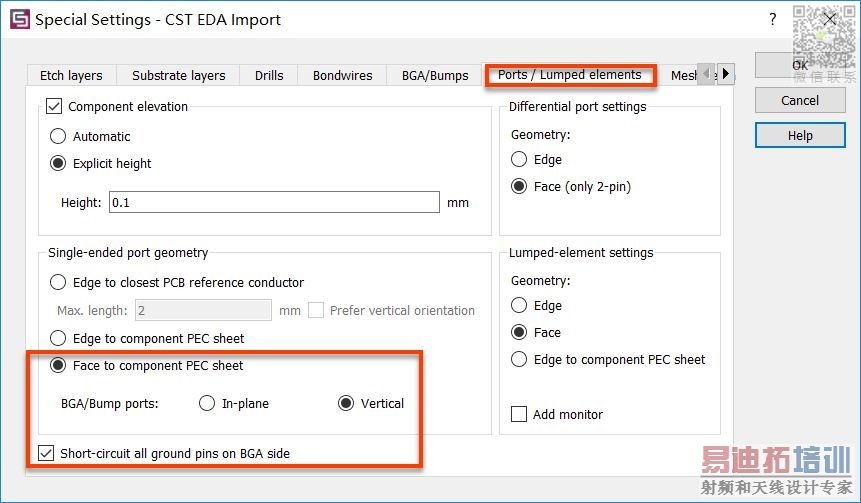Select Automatic component elevation

pos(58,136)
